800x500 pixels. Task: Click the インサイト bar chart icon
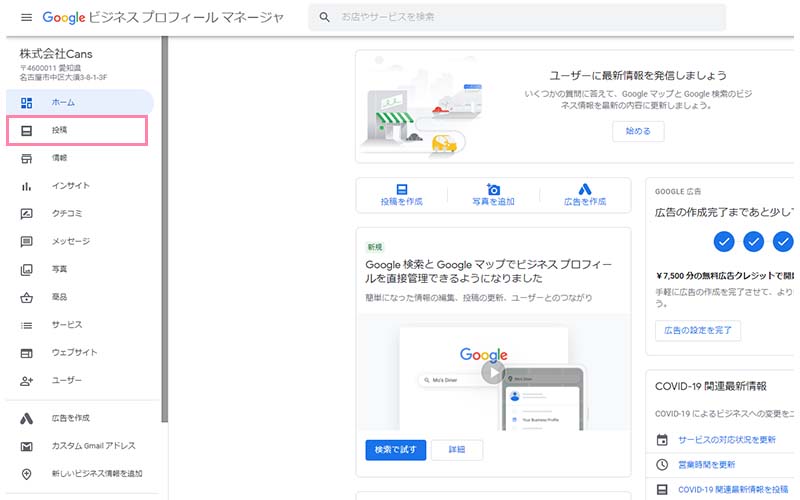pos(27,186)
